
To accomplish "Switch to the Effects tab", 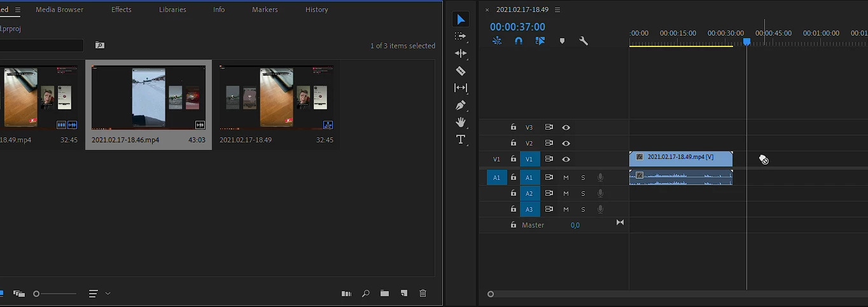I will coord(121,10).
